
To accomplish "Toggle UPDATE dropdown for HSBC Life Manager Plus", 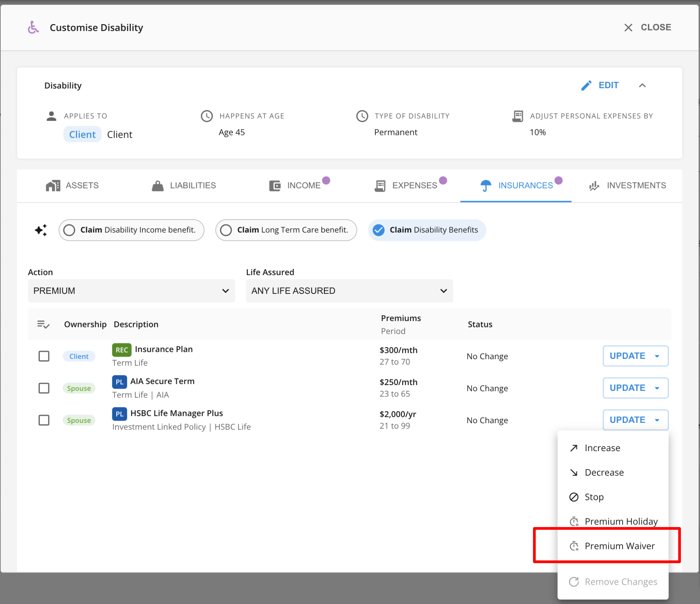I will point(635,420).
